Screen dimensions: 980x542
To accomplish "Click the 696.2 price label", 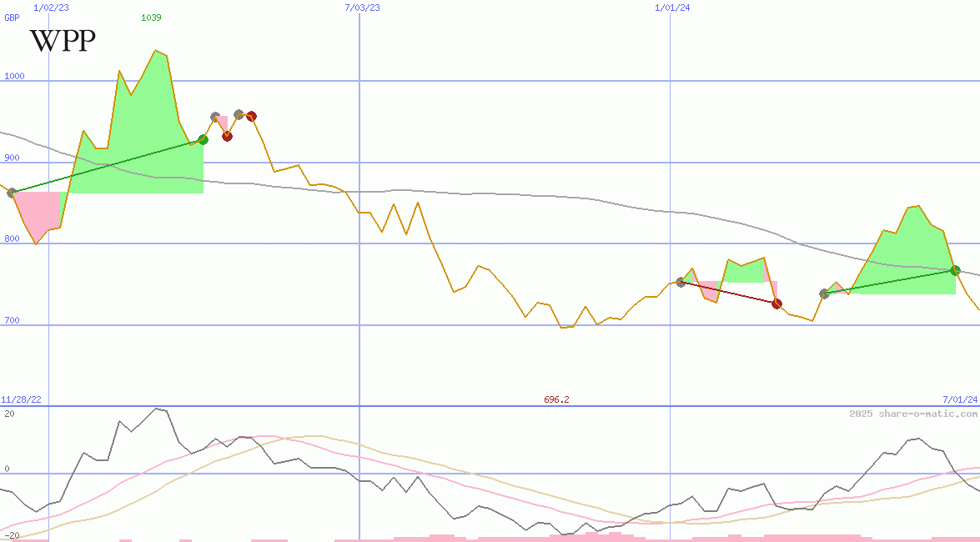I will coord(556,399).
